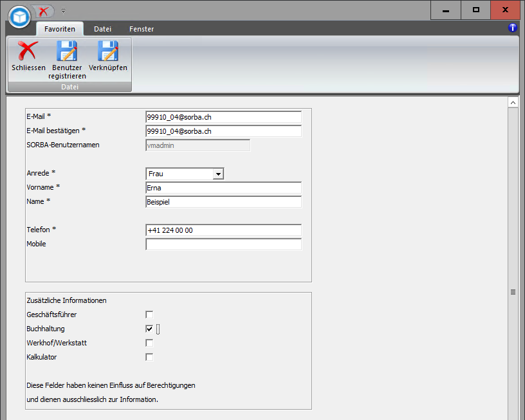The width and height of the screenshot is (525, 420).
Task: Click the 'Name *' label
Action: (x=39, y=201)
